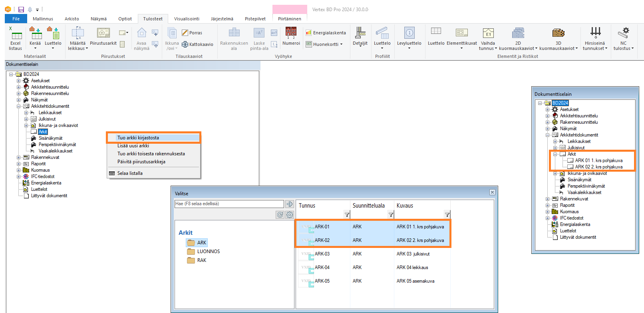644x313 pixels.
Task: Click the Tunnus column filter icon
Action: tap(347, 215)
